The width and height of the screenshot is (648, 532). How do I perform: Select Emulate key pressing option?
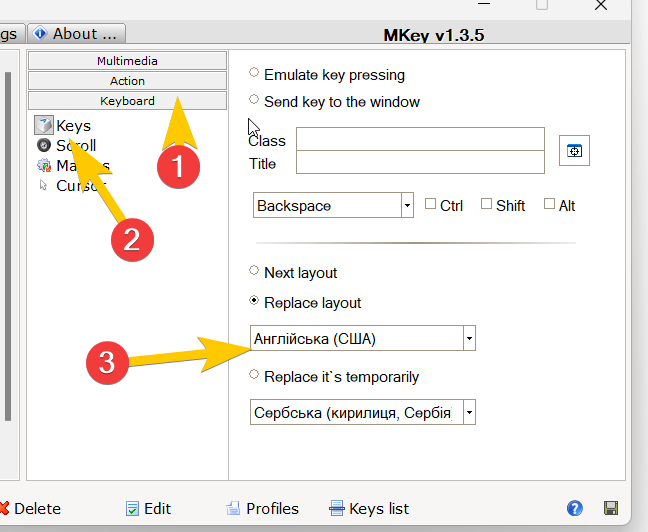tap(254, 73)
